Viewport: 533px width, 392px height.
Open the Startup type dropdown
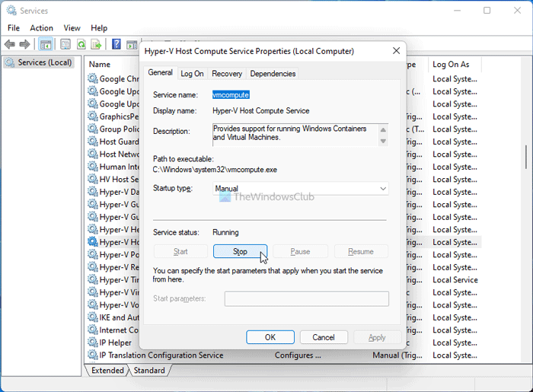[x=301, y=189]
